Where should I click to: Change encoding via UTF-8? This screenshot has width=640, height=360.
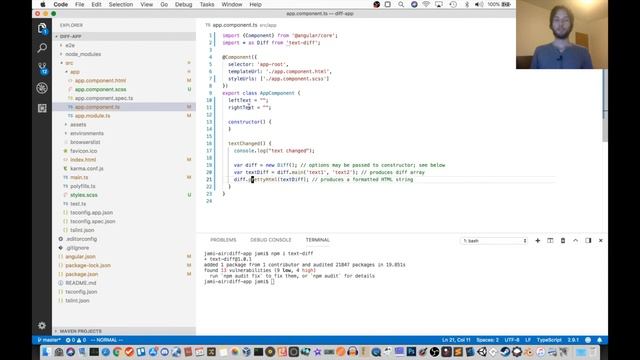click(512, 340)
